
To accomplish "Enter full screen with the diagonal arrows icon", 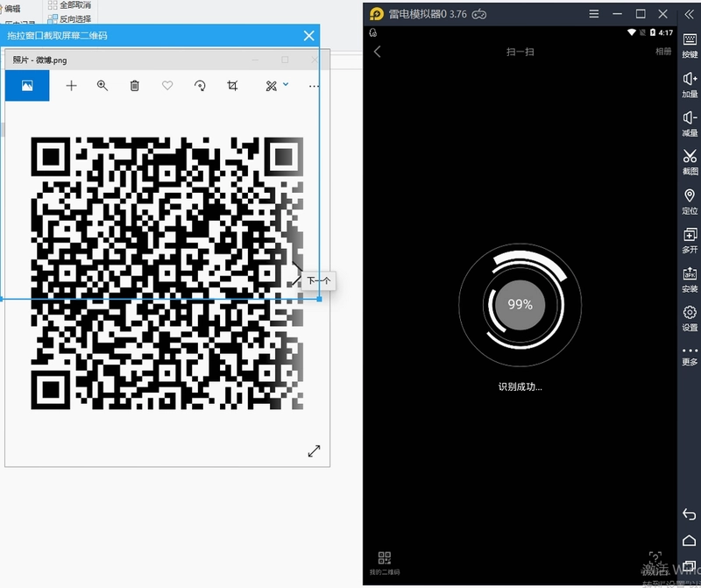I will coord(315,450).
